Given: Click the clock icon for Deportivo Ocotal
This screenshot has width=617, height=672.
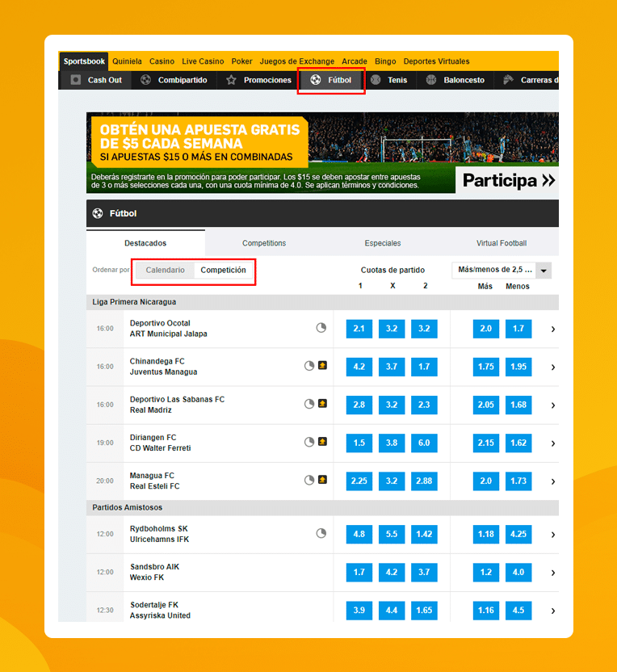Looking at the screenshot, I should click(x=321, y=328).
